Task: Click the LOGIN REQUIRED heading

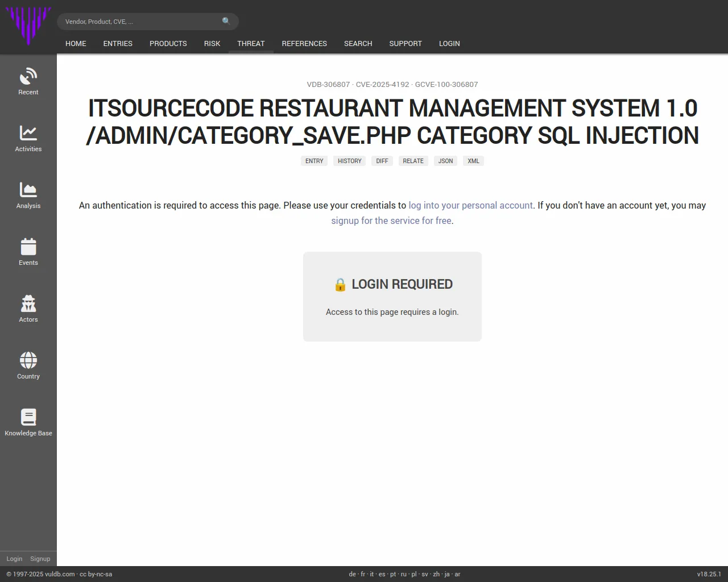Action: tap(392, 284)
